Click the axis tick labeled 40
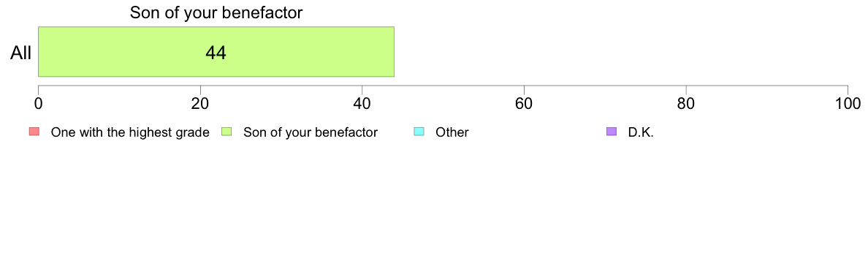 click(x=362, y=104)
